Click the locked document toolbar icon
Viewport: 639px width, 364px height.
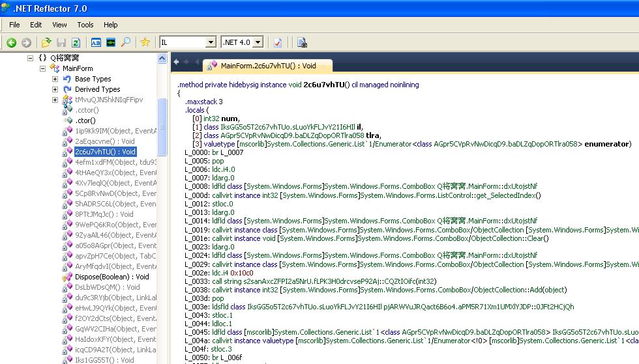click(x=302, y=42)
